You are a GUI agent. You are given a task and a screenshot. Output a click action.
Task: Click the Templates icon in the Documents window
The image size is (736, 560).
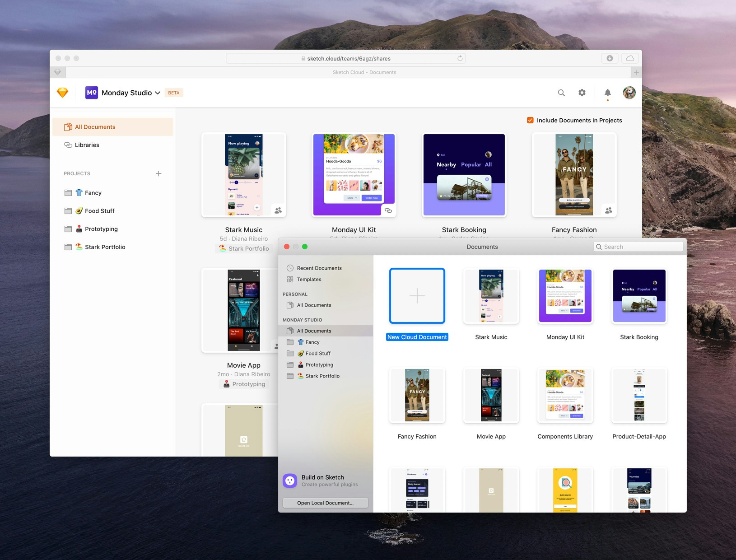290,279
